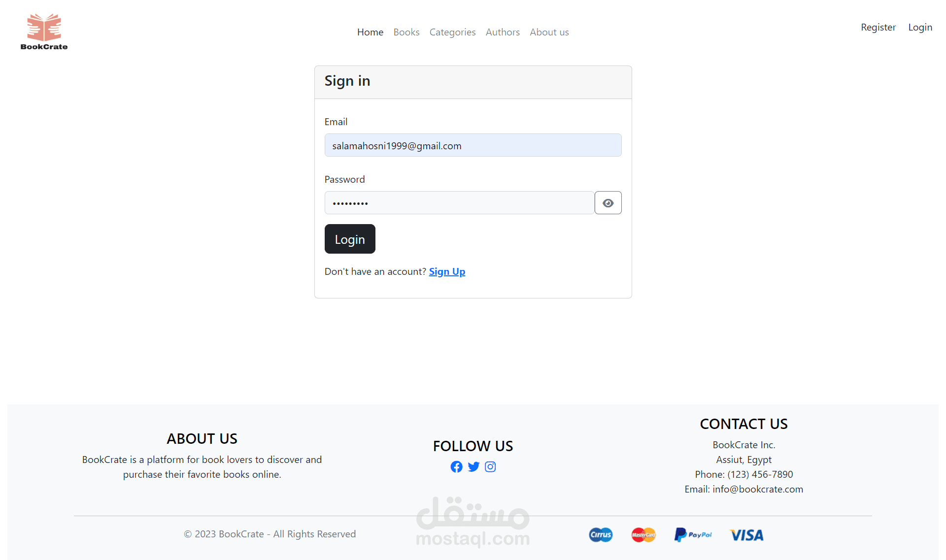This screenshot has height=560, width=946.
Task: Open the Twitter bird icon
Action: (473, 467)
